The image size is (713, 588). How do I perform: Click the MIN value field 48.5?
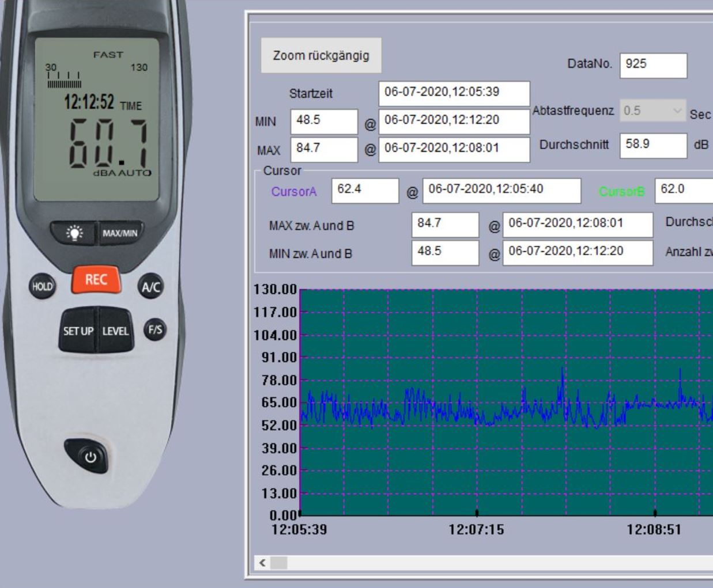coord(323,121)
